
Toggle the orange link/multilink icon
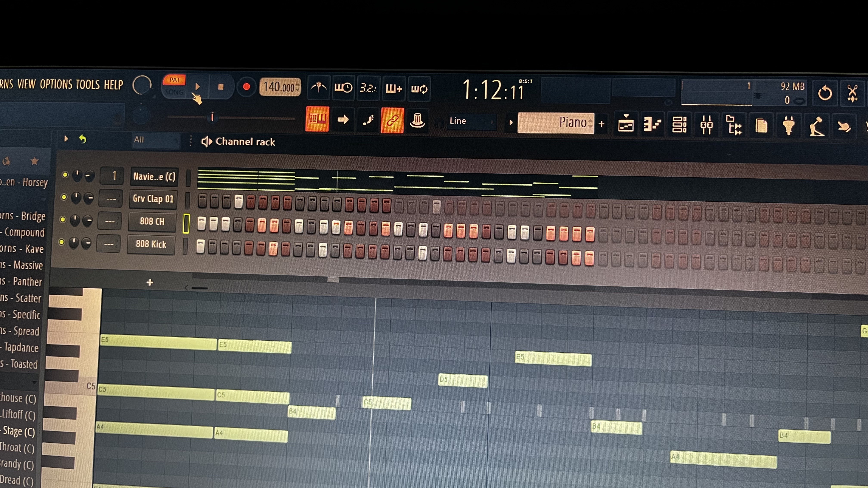[392, 120]
